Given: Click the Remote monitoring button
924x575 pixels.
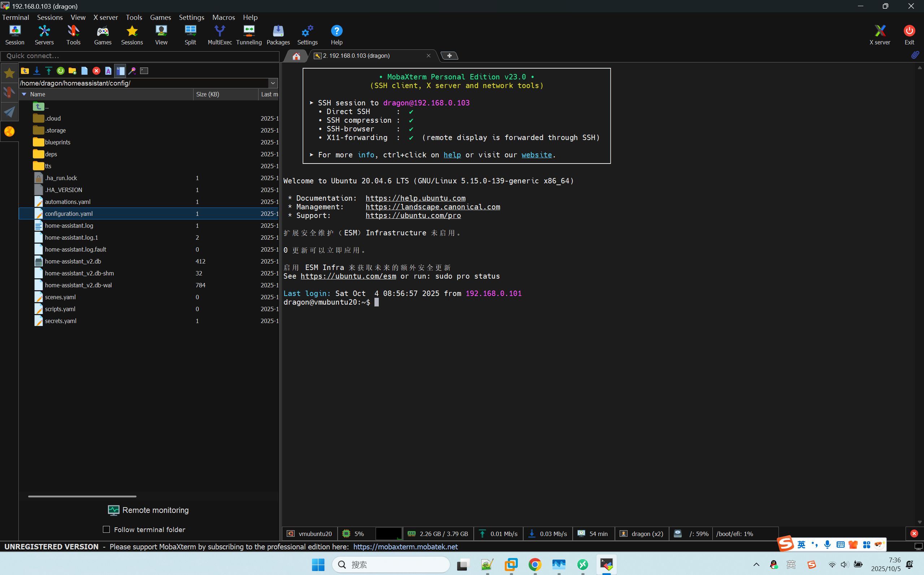Looking at the screenshot, I should tap(148, 510).
